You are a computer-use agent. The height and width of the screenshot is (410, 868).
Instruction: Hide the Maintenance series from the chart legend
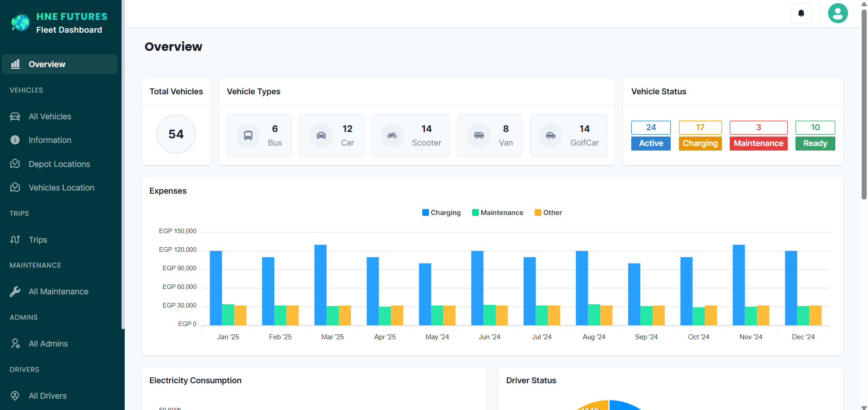click(x=497, y=212)
